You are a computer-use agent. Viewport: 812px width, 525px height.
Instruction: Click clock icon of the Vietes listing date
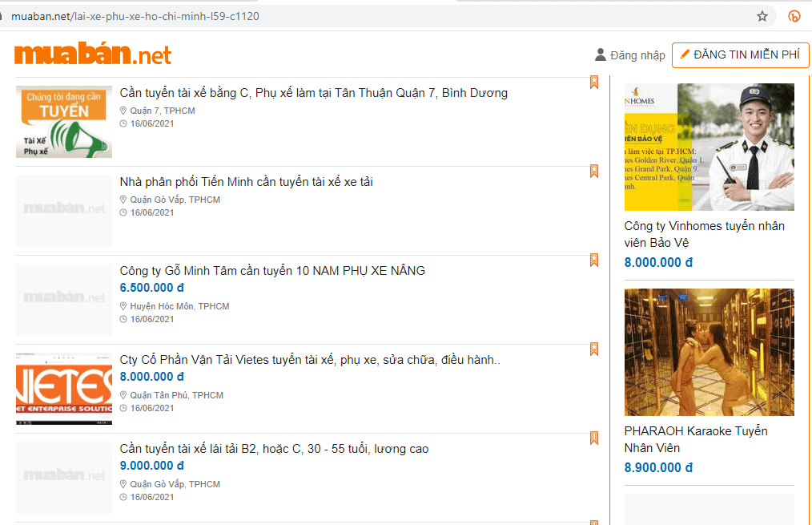pyautogui.click(x=123, y=408)
